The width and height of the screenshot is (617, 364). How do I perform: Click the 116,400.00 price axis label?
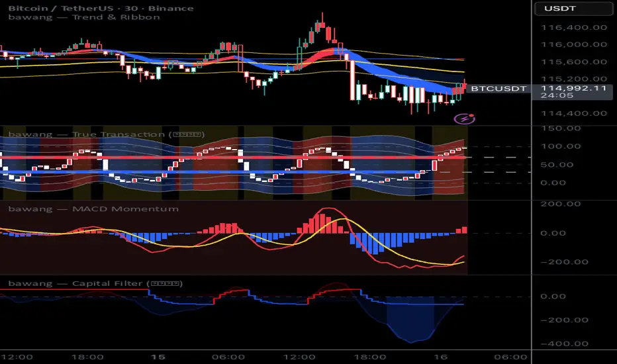click(x=574, y=28)
